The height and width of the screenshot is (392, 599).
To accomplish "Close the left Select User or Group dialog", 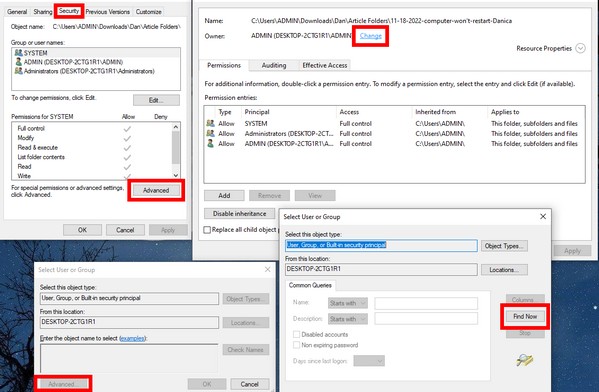I will click(267, 270).
